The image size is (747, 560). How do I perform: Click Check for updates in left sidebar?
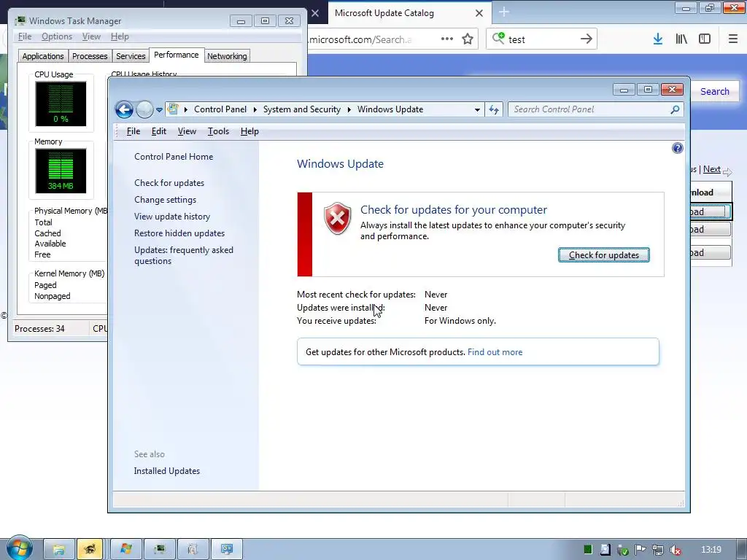169,183
